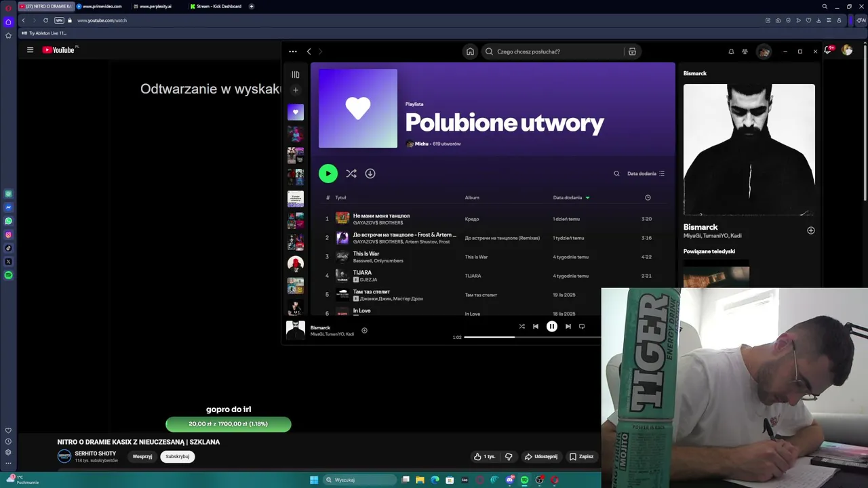
Task: Click the Udostępnij share button
Action: click(x=541, y=457)
